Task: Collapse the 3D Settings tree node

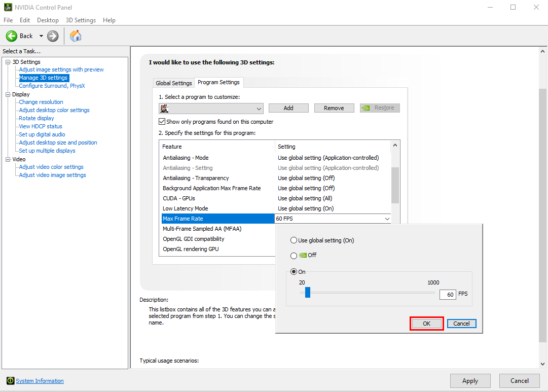Action: 8,62
